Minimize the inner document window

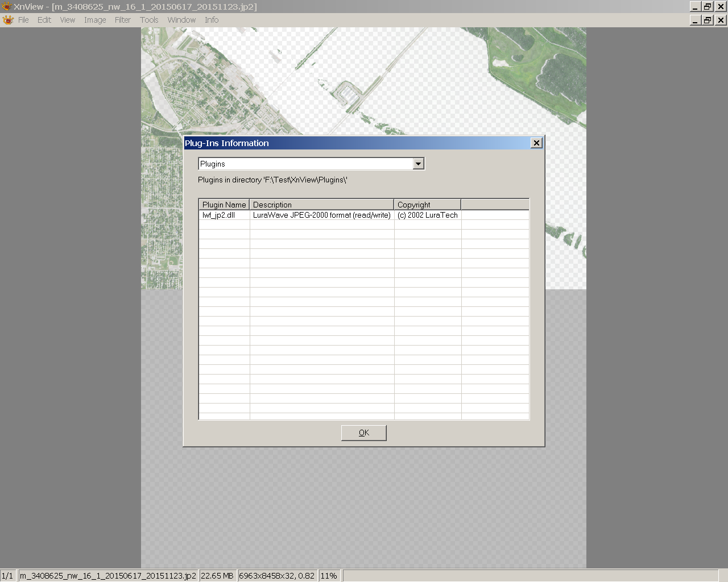click(x=695, y=20)
